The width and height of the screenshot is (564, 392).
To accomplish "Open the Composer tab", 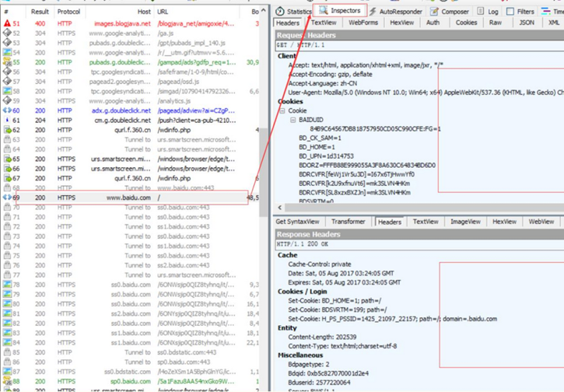I will pos(450,12).
